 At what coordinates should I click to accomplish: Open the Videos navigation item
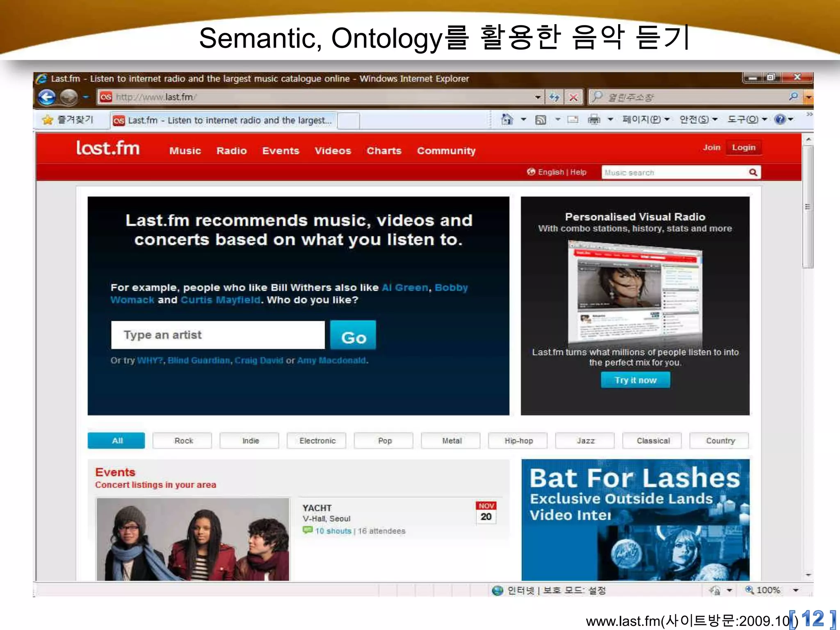point(333,151)
